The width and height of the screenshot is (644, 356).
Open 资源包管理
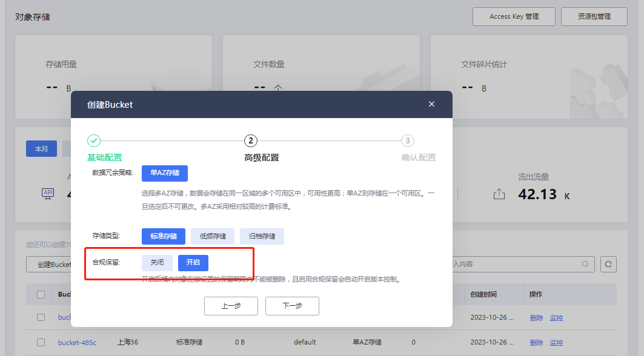tap(594, 16)
